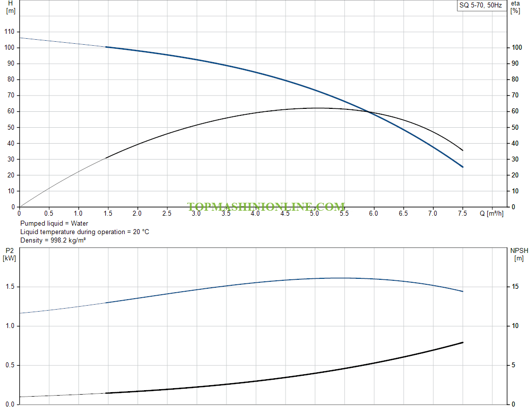Click the 10 tick label on eta axis

515,191
